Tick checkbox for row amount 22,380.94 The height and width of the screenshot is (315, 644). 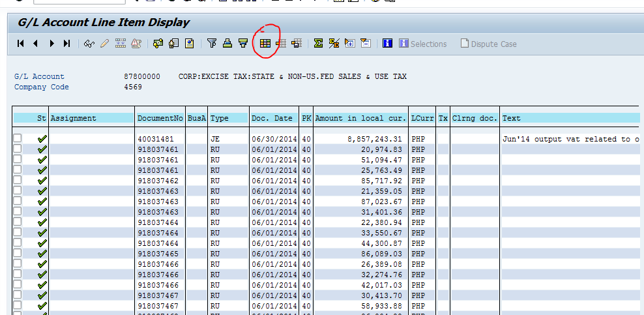17,222
